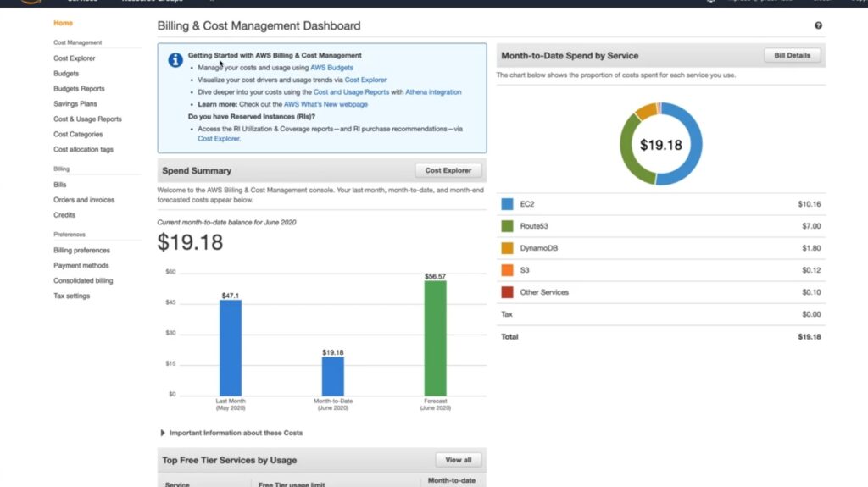This screenshot has width=868, height=487.
Task: Click the DynamoDB amount $1.80
Action: pos(811,248)
